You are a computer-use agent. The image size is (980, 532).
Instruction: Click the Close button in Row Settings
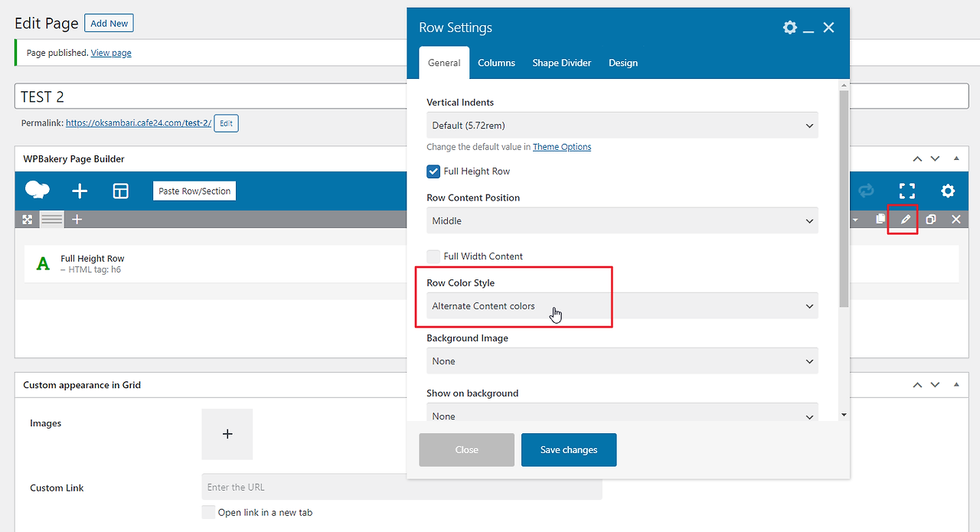pos(467,450)
